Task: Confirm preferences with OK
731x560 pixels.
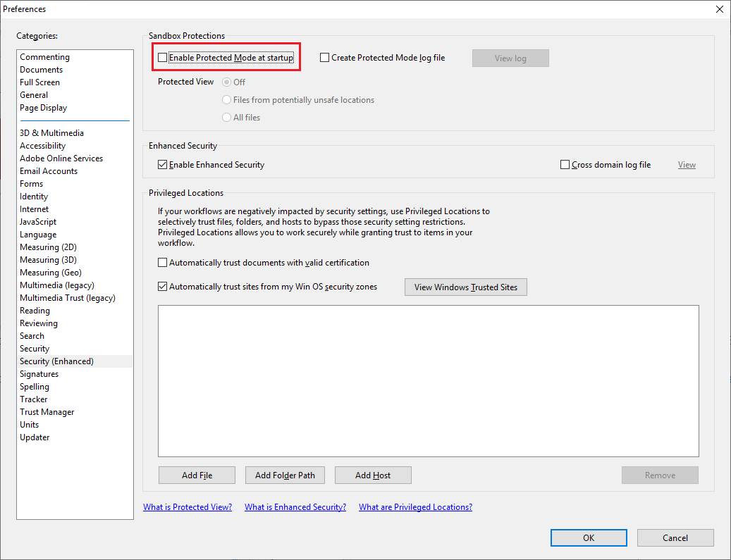Action: (x=589, y=537)
